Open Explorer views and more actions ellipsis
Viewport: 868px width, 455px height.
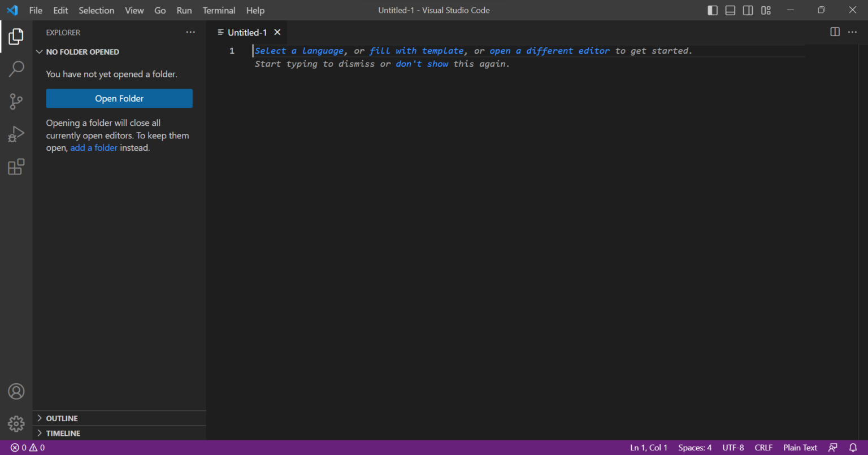(x=190, y=32)
